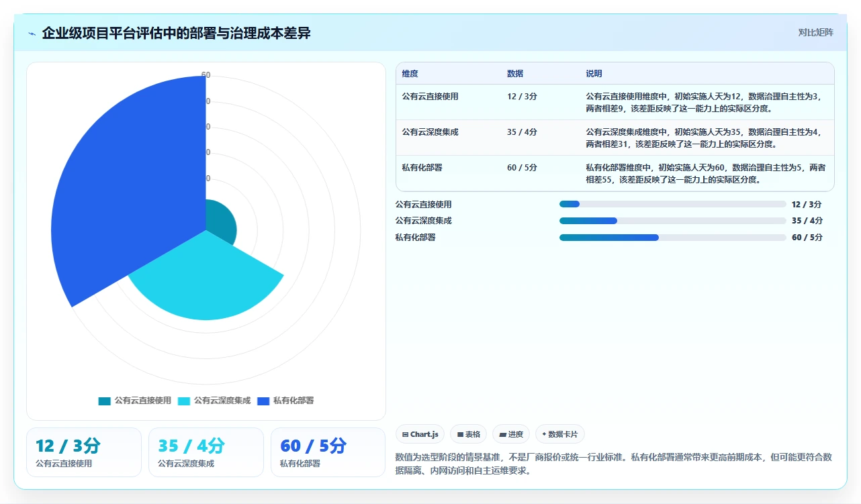This screenshot has width=861, height=504.
Task: Open the 12 / 3分 data card
Action: 84,452
